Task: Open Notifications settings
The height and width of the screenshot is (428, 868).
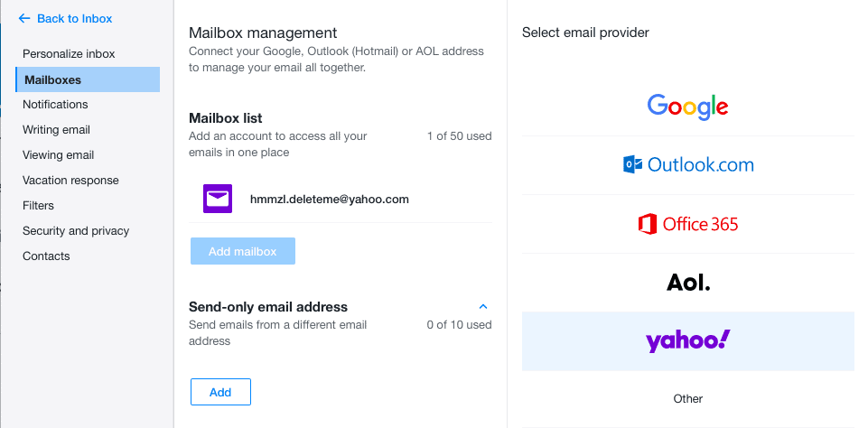Action: 55,104
